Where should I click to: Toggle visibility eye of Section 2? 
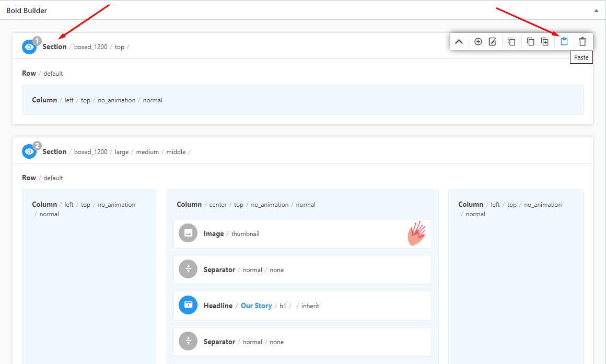pyautogui.click(x=29, y=151)
